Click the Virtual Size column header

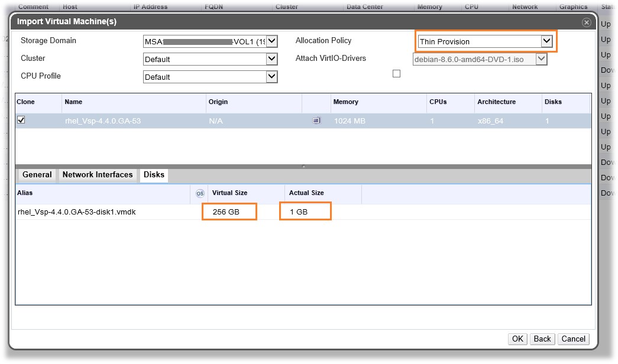click(230, 193)
